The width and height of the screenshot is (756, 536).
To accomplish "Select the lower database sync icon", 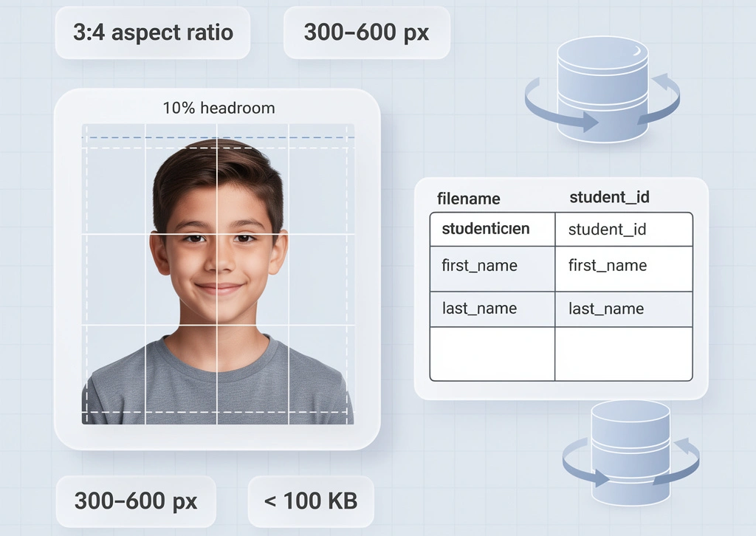I will [630, 453].
